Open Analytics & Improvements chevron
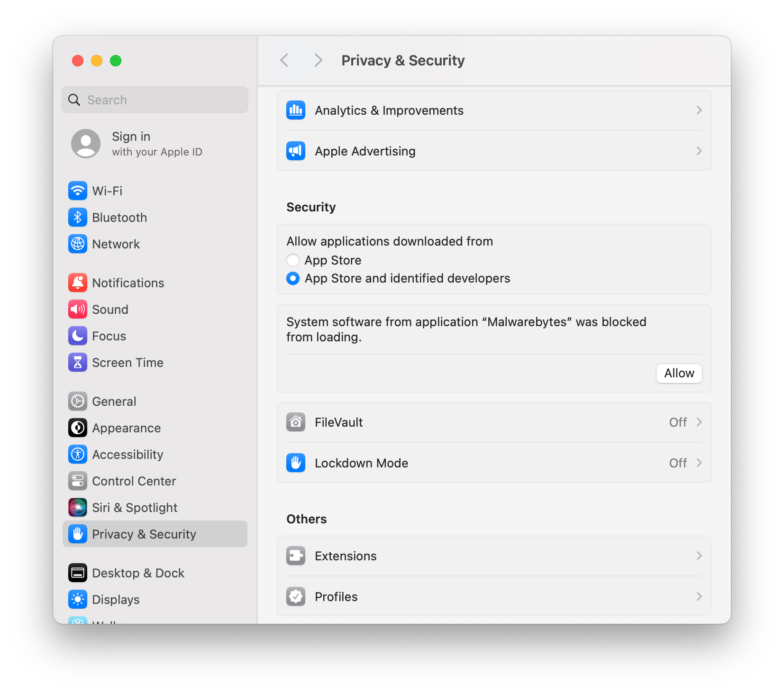Image resolution: width=784 pixels, height=694 pixels. click(699, 110)
